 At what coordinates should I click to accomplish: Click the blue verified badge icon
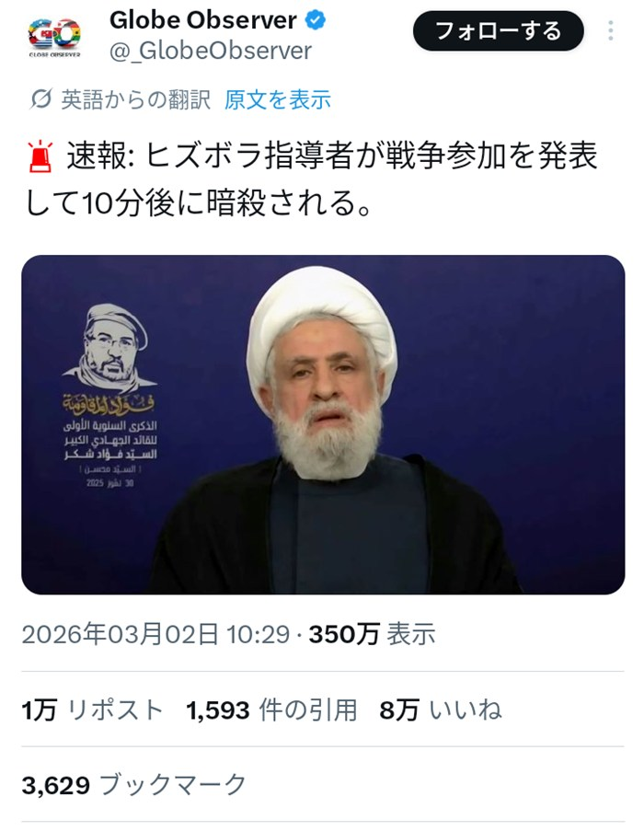tap(316, 20)
